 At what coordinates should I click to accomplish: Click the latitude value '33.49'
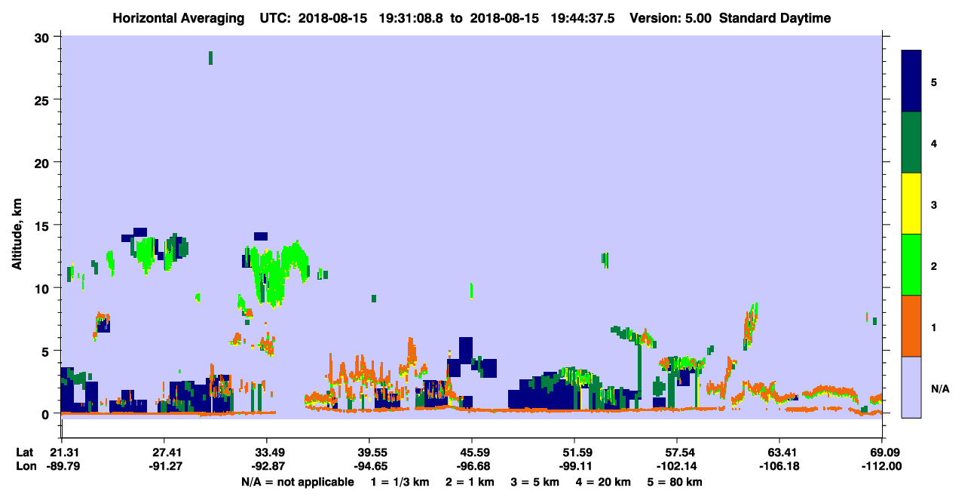click(x=266, y=452)
